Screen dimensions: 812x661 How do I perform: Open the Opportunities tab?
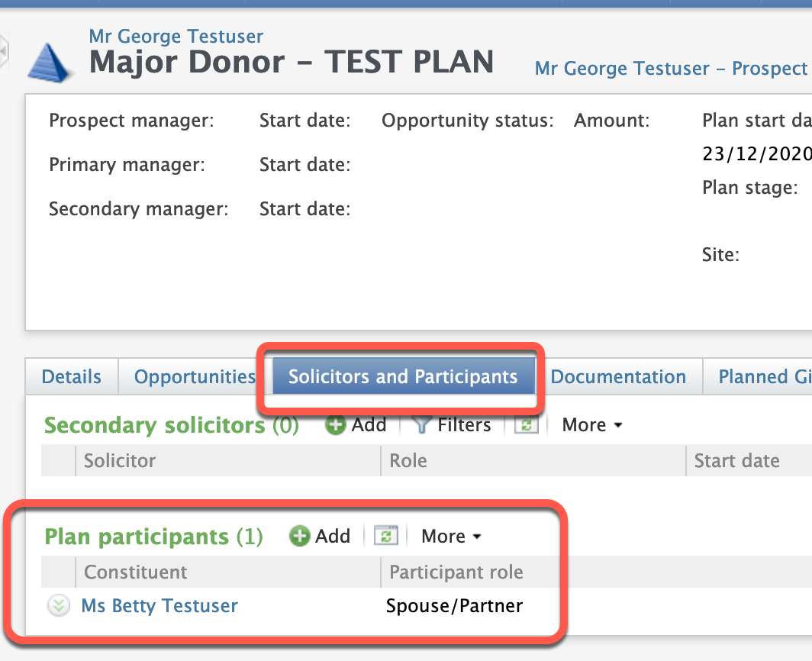195,377
